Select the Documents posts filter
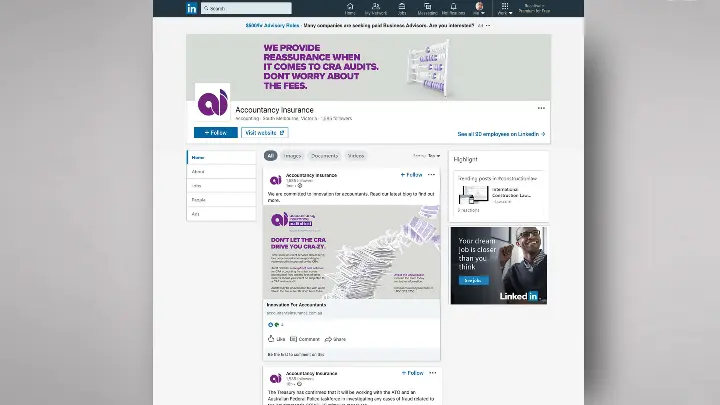Screen dimensions: 720x405 (324, 156)
